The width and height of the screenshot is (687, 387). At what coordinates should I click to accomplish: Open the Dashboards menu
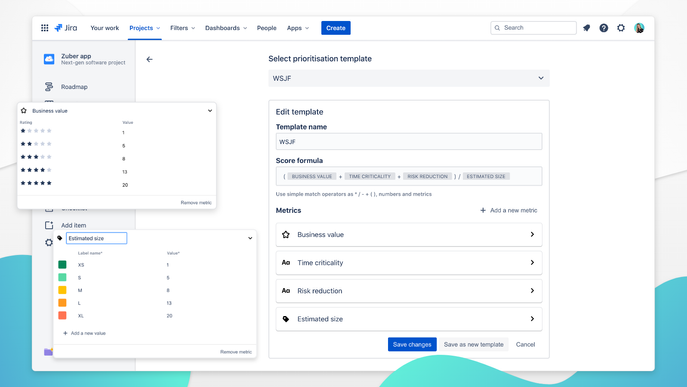pos(226,28)
